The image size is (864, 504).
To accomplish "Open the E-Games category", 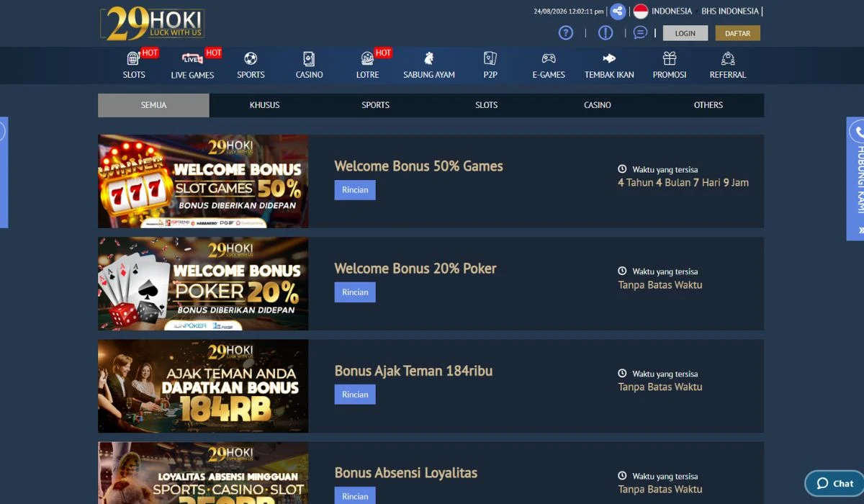I will tap(549, 66).
